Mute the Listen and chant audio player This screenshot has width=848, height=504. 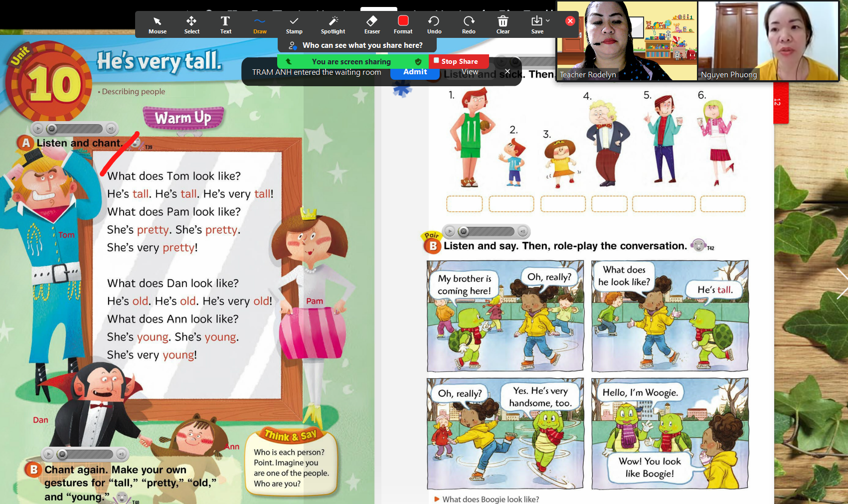tap(111, 129)
